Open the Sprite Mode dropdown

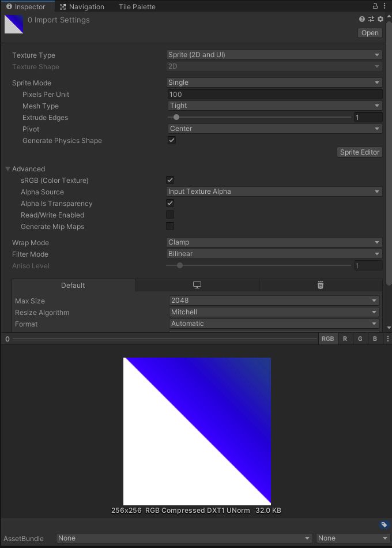tap(274, 82)
